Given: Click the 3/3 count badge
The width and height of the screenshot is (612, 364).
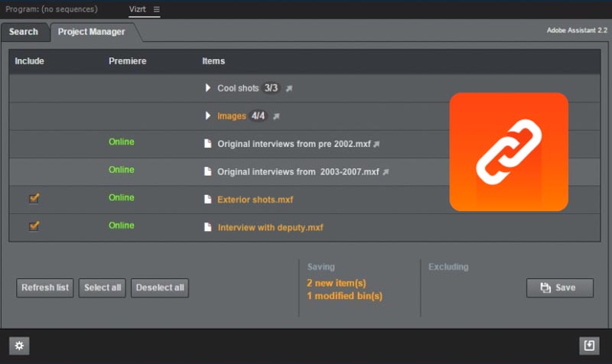Looking at the screenshot, I should 272,88.
